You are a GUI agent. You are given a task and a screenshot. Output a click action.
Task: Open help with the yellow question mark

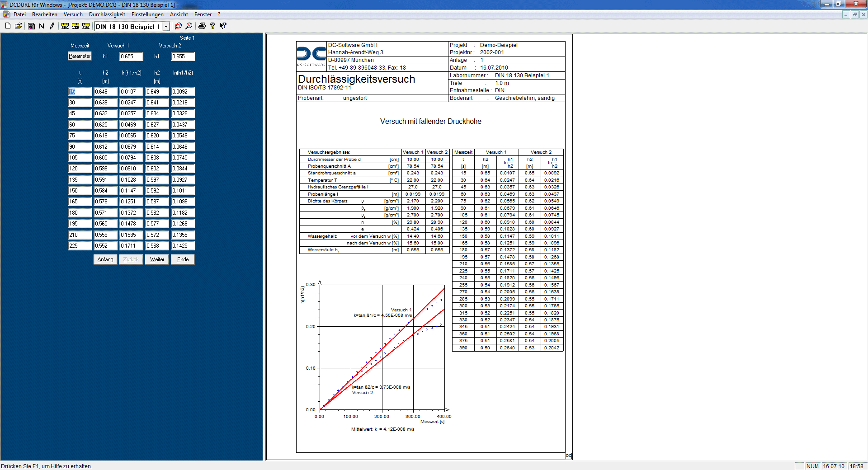point(212,26)
